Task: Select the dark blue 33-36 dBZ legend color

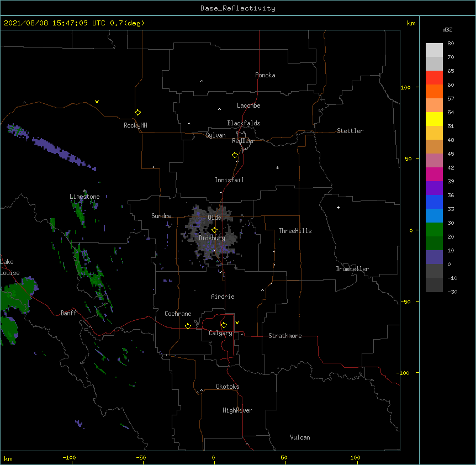Action: click(434, 202)
